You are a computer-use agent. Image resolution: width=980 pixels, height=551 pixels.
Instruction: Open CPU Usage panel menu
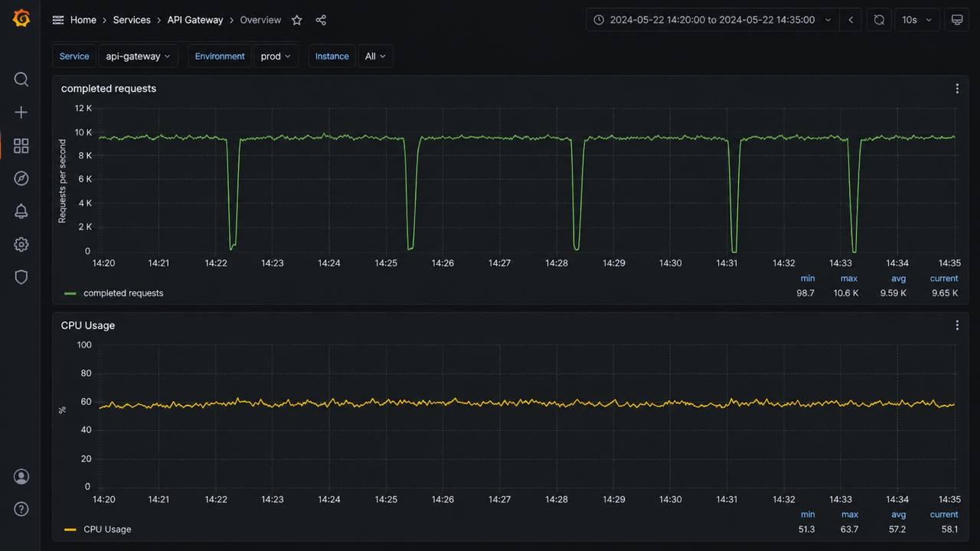957,325
